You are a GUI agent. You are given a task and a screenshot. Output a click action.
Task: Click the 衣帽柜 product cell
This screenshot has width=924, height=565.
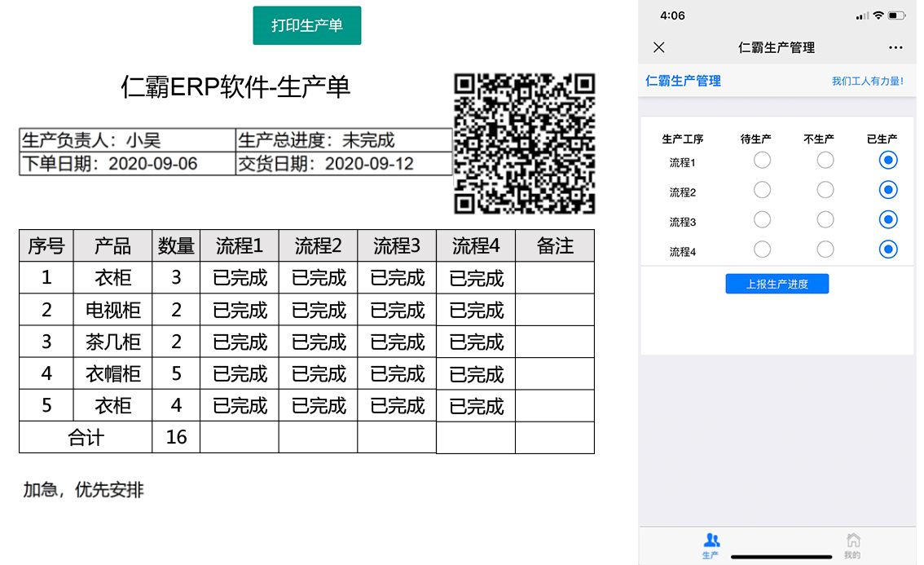pyautogui.click(x=112, y=373)
